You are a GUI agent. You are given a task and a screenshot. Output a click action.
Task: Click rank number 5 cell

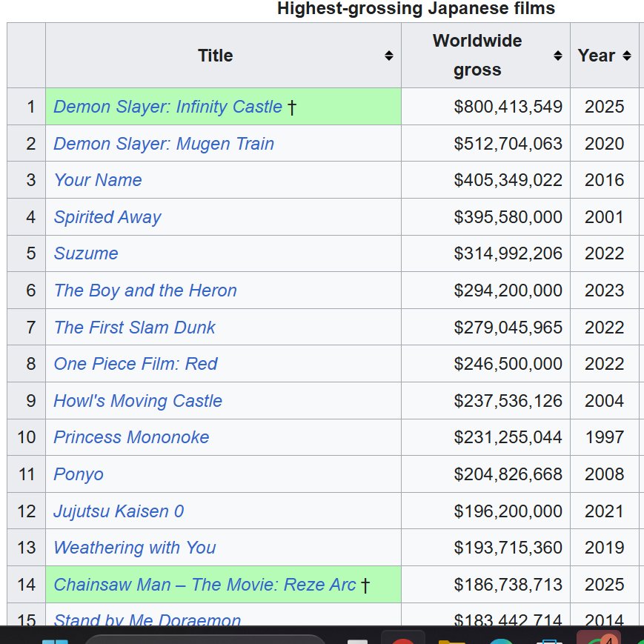click(26, 253)
